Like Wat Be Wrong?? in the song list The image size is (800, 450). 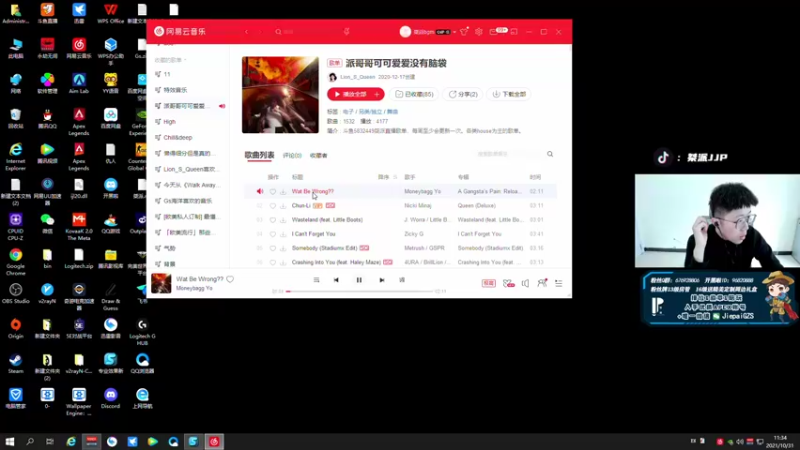click(x=273, y=191)
